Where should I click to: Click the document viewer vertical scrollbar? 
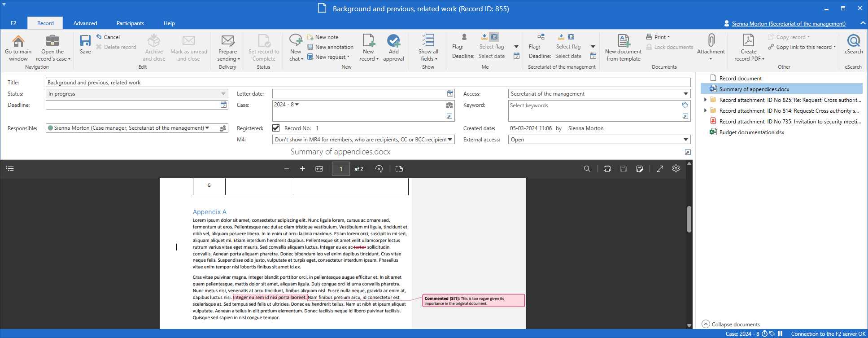pos(689,219)
